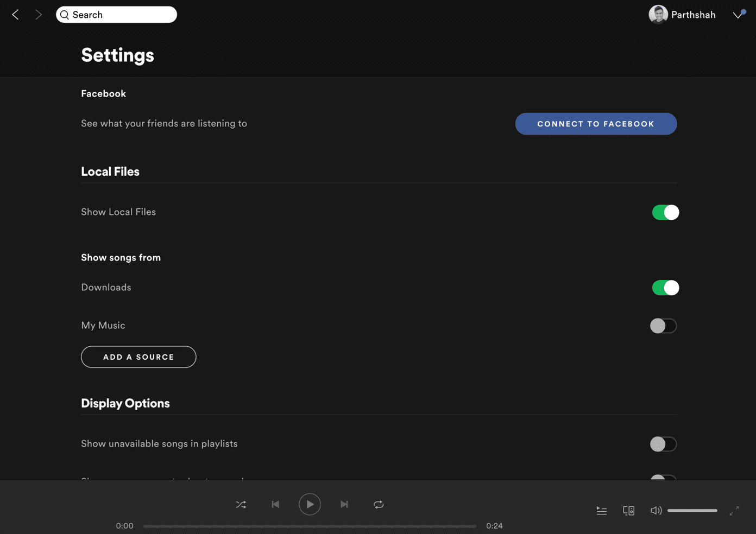
Task: Click the magnifier icon in Search
Action: [65, 15]
